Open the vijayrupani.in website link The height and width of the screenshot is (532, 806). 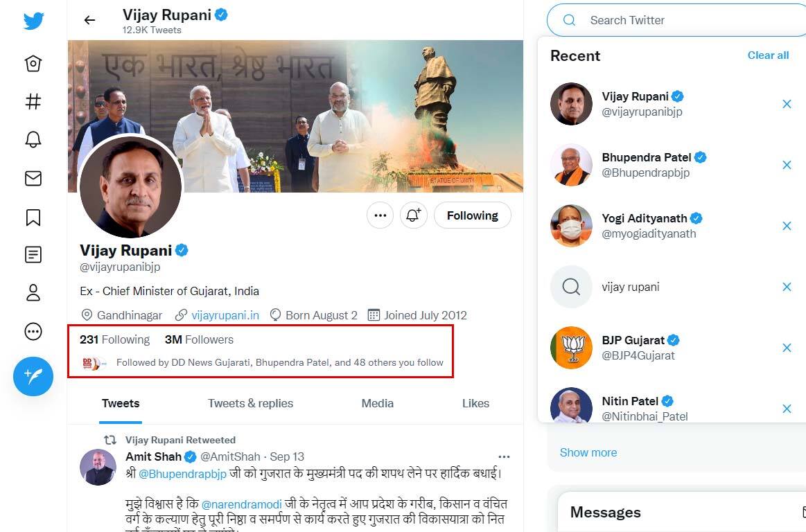225,315
